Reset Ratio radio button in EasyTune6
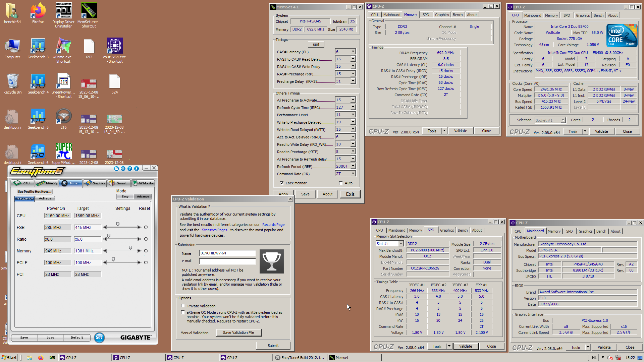The height and width of the screenshot is (362, 644). pos(146,239)
